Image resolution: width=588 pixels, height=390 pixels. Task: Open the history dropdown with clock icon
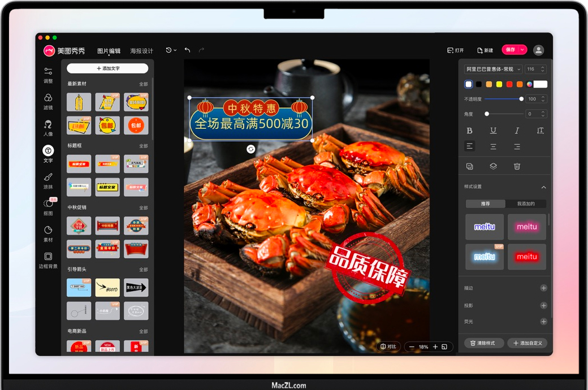[x=171, y=50]
